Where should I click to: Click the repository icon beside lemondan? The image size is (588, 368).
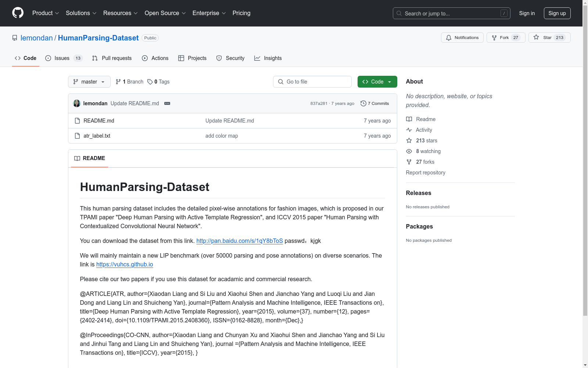coord(15,38)
